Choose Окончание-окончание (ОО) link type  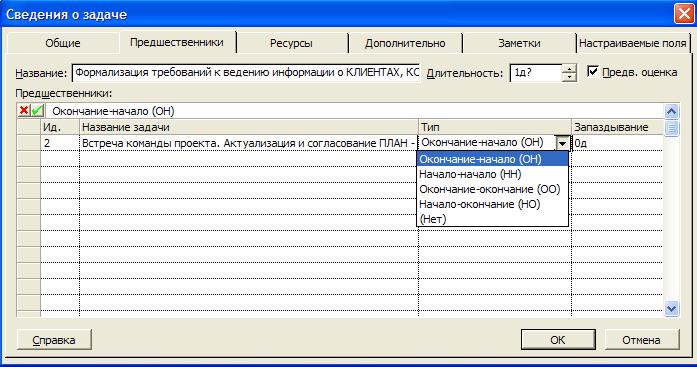pos(493,189)
